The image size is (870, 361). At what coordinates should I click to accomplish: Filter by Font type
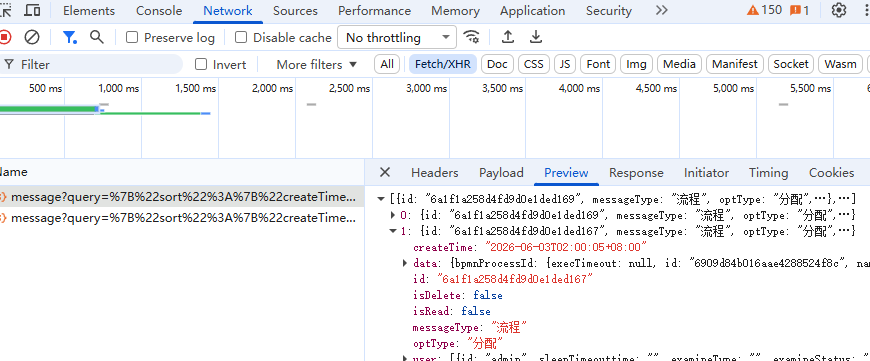point(598,64)
